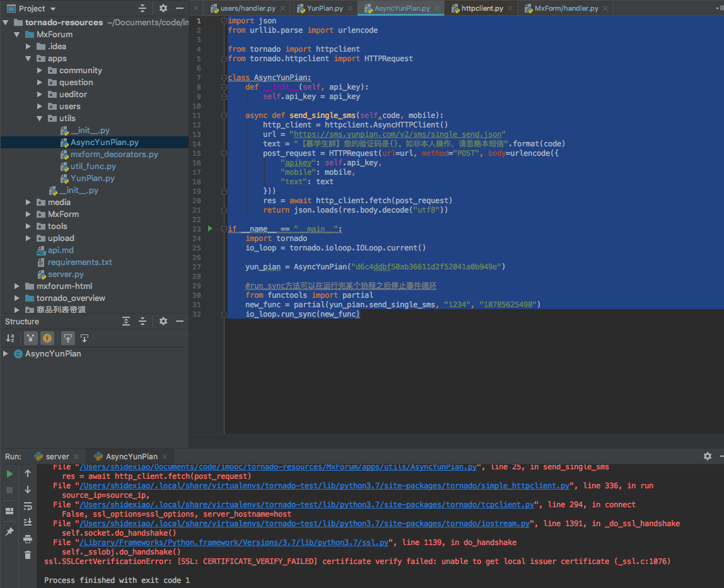
Task: Select api.md in project tree
Action: (x=61, y=250)
